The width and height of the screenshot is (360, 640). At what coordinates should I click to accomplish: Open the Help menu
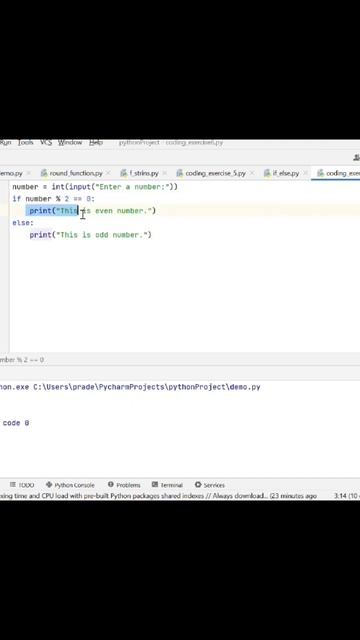(96, 142)
